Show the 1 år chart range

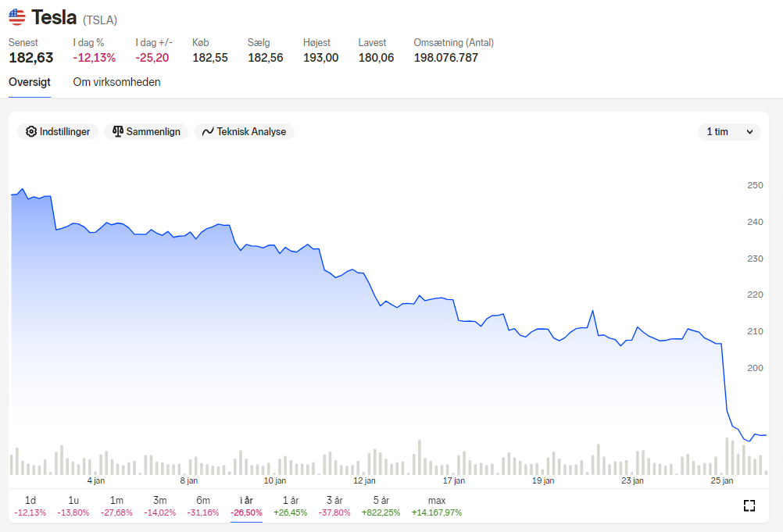(x=291, y=506)
